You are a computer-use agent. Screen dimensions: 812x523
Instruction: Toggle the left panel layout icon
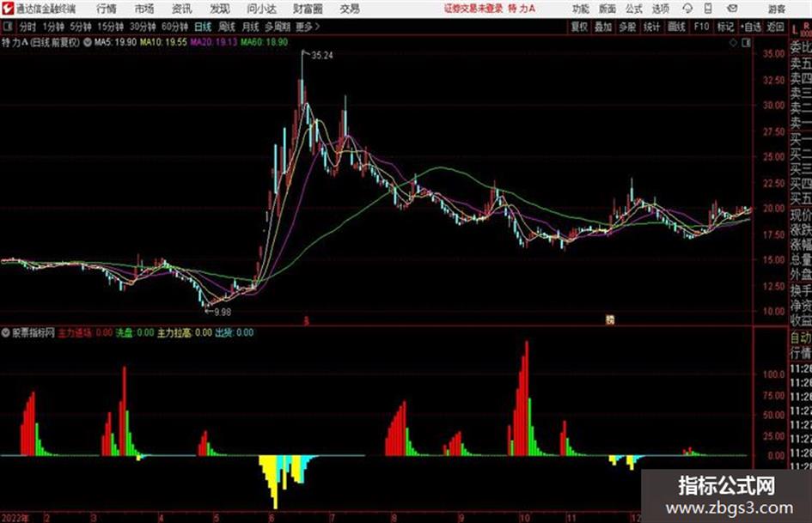pyautogui.click(x=7, y=27)
